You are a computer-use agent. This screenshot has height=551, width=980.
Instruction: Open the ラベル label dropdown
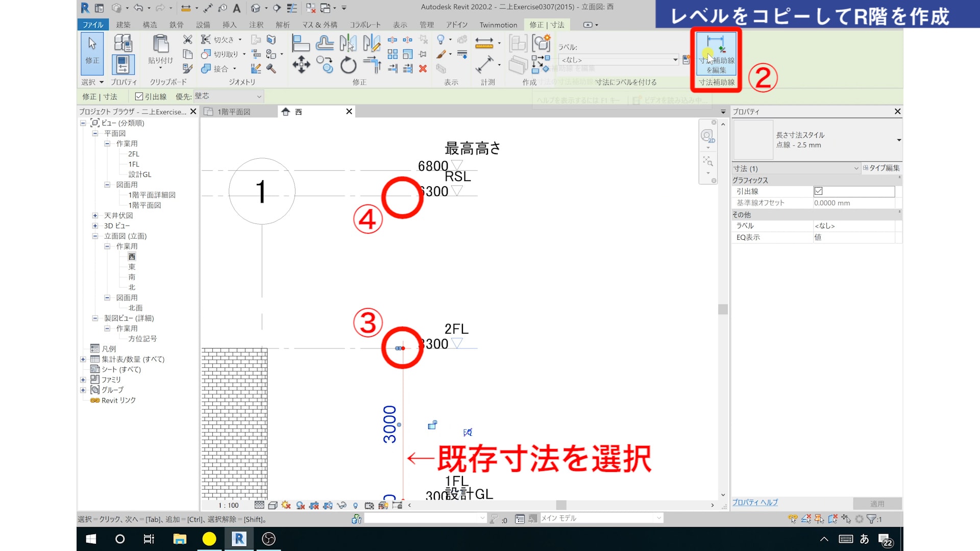(619, 60)
